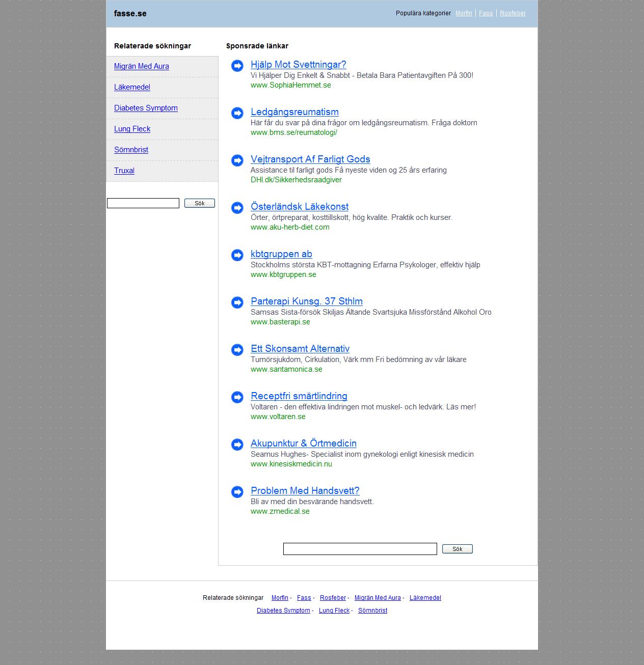The image size is (644, 665).
Task: Select Läkemedel in the sidebar list
Action: (x=132, y=87)
